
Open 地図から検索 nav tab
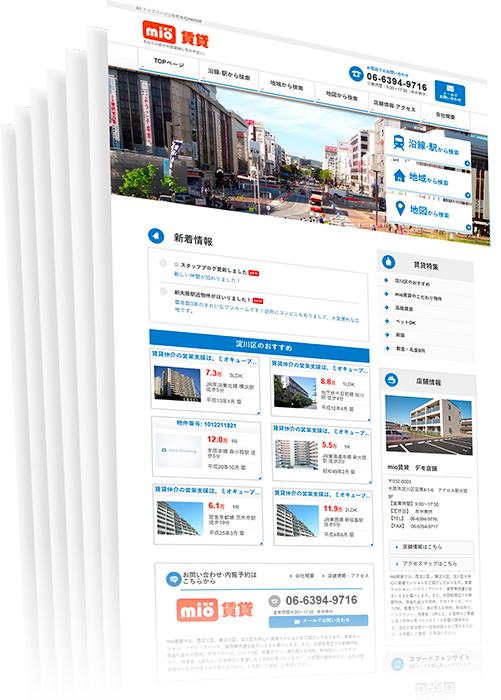[341, 96]
